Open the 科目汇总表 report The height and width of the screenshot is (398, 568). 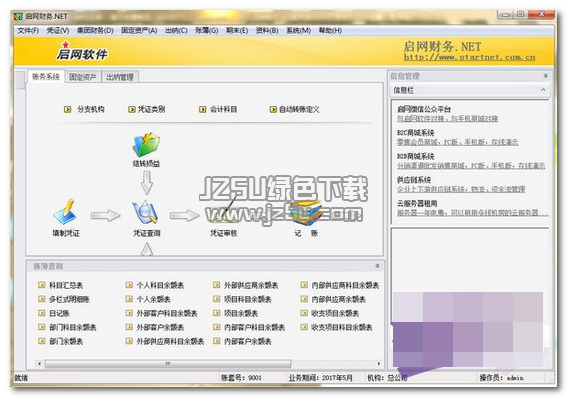tap(61, 285)
